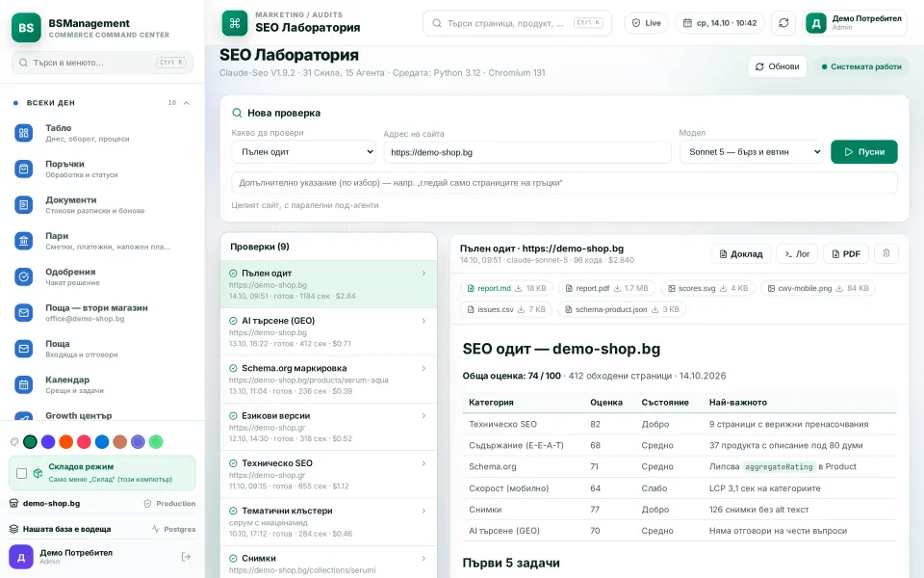The height and width of the screenshot is (578, 924).
Task: Select the pink-red theme swatch
Action: (85, 442)
